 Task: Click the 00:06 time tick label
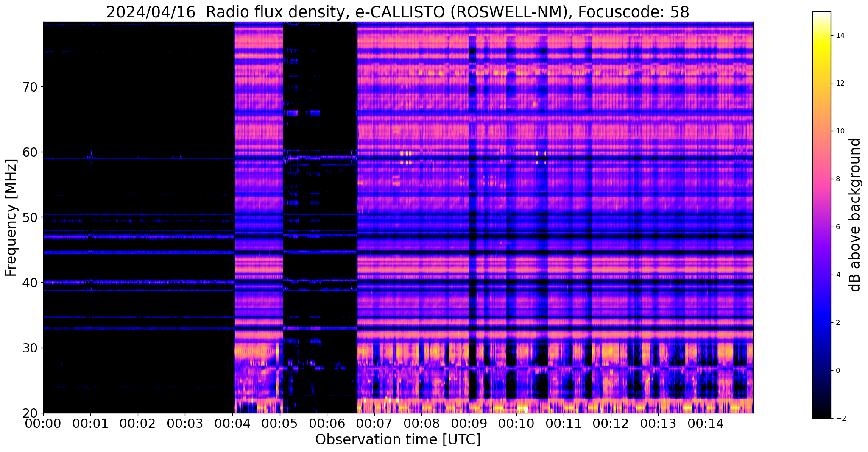point(327,423)
